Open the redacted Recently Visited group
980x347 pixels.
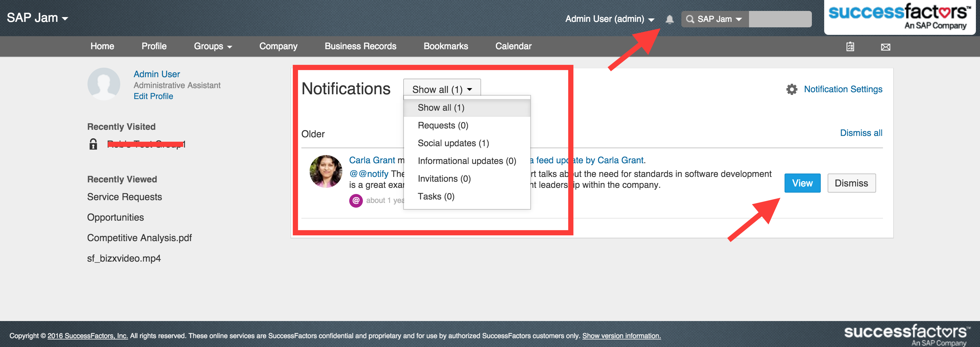pos(147,144)
